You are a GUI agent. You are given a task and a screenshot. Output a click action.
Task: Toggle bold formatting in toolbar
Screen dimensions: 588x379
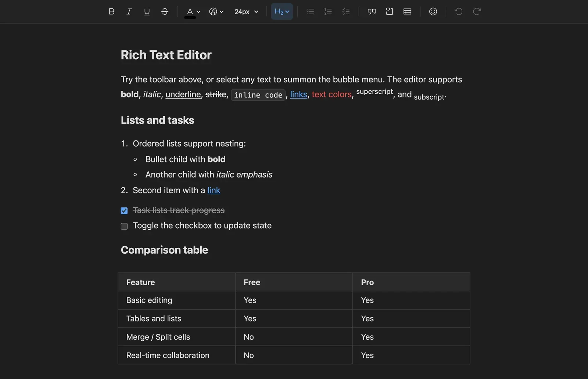111,11
